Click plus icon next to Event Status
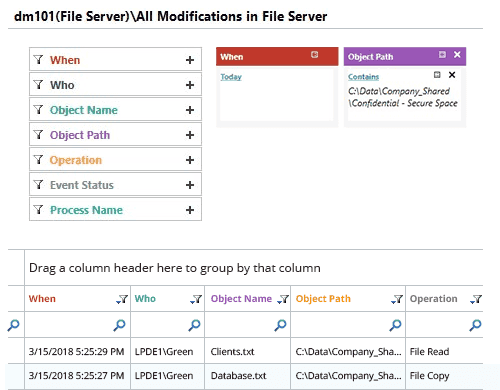This screenshot has width=500, height=390. (x=190, y=185)
